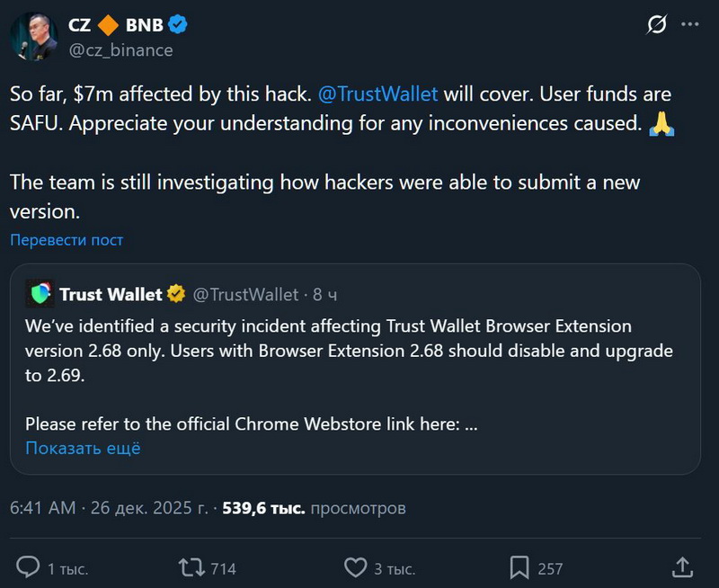Click Перевести пост to translate
The image size is (719, 588).
[x=67, y=240]
